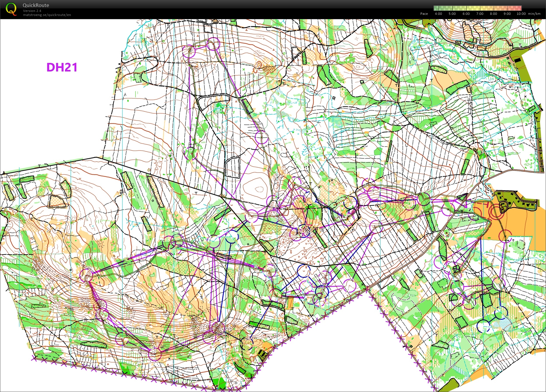Select the 4:00 pace value
This screenshot has width=546, height=392.
click(x=438, y=14)
